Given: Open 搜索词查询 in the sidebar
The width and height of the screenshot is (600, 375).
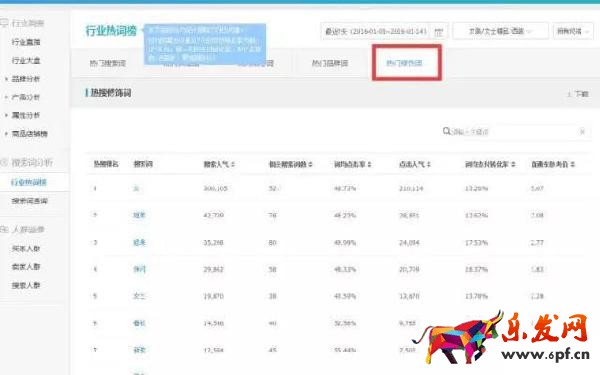Looking at the screenshot, I should tap(29, 201).
